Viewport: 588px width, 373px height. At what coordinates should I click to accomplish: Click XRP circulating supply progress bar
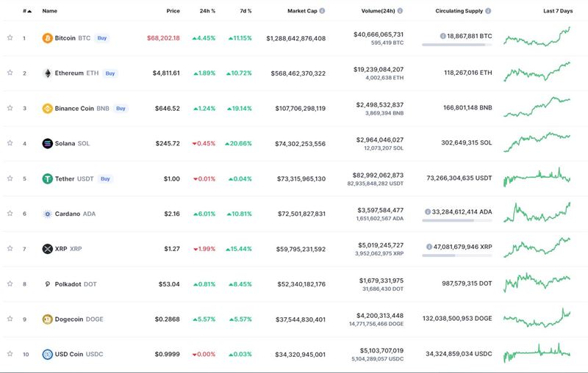point(456,256)
